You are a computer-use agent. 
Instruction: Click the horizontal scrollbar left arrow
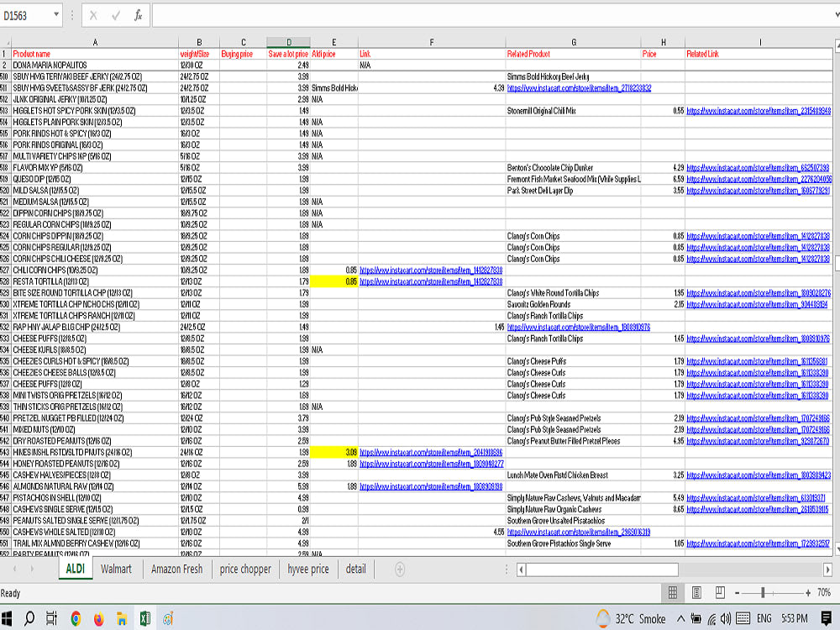click(x=522, y=569)
